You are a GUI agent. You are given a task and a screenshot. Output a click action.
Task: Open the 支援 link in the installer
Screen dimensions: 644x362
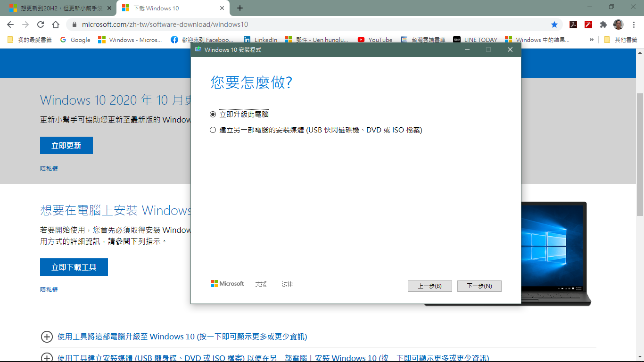(261, 284)
